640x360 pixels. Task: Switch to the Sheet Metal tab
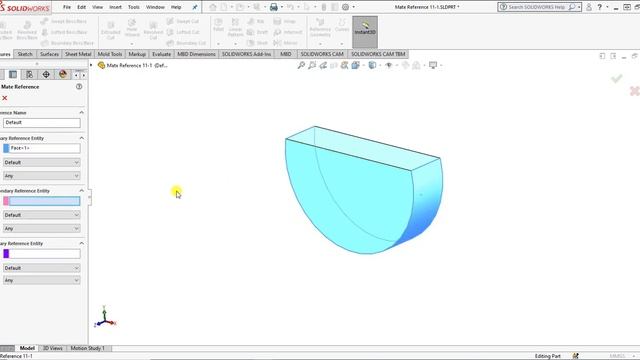(78, 54)
